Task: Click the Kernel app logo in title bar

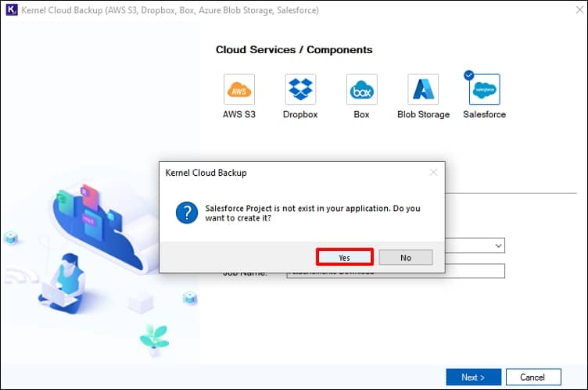Action: [12, 9]
